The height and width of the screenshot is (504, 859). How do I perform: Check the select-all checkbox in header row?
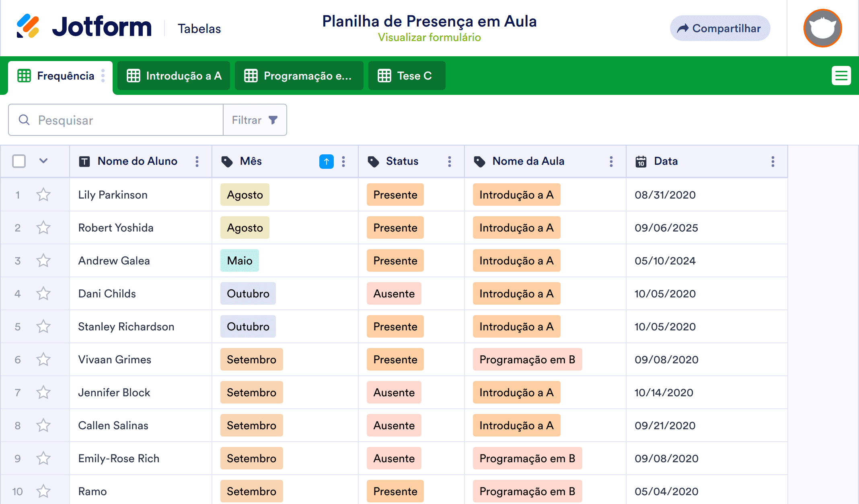point(18,161)
